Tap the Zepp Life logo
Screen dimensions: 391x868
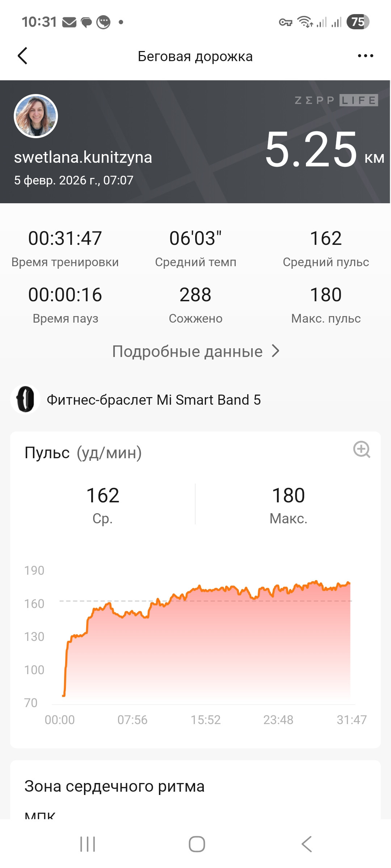click(336, 100)
